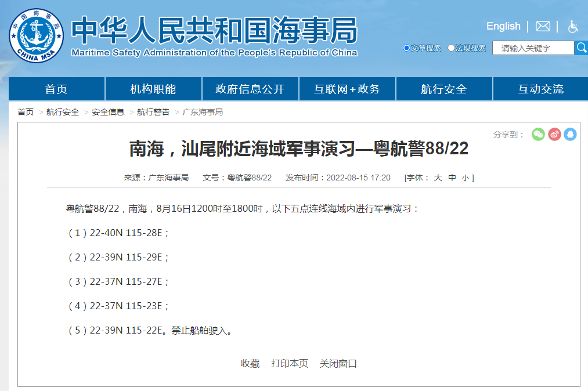Share the notice via the Weibo icon
The height and width of the screenshot is (391, 588).
[554, 134]
